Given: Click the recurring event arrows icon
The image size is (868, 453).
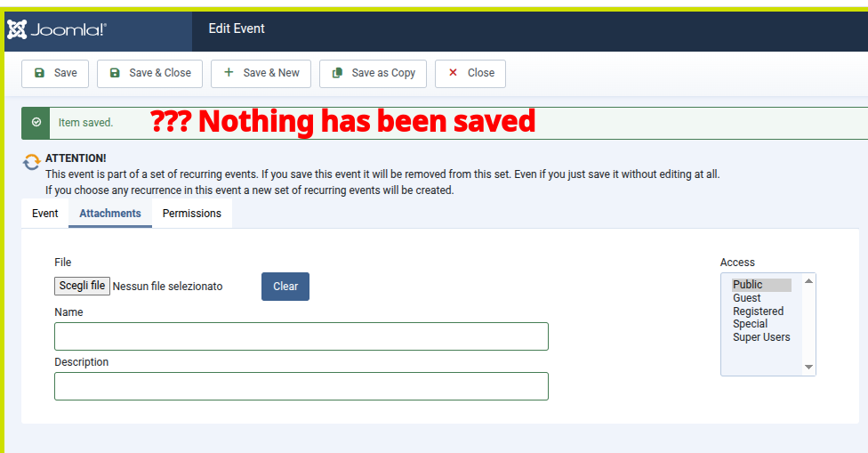Looking at the screenshot, I should [x=32, y=162].
